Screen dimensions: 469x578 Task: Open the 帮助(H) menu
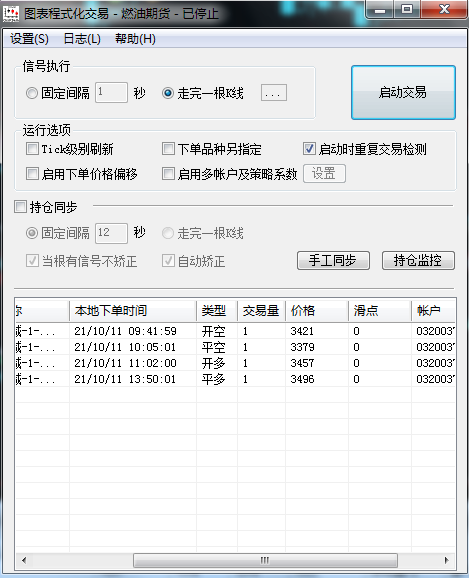coord(135,39)
